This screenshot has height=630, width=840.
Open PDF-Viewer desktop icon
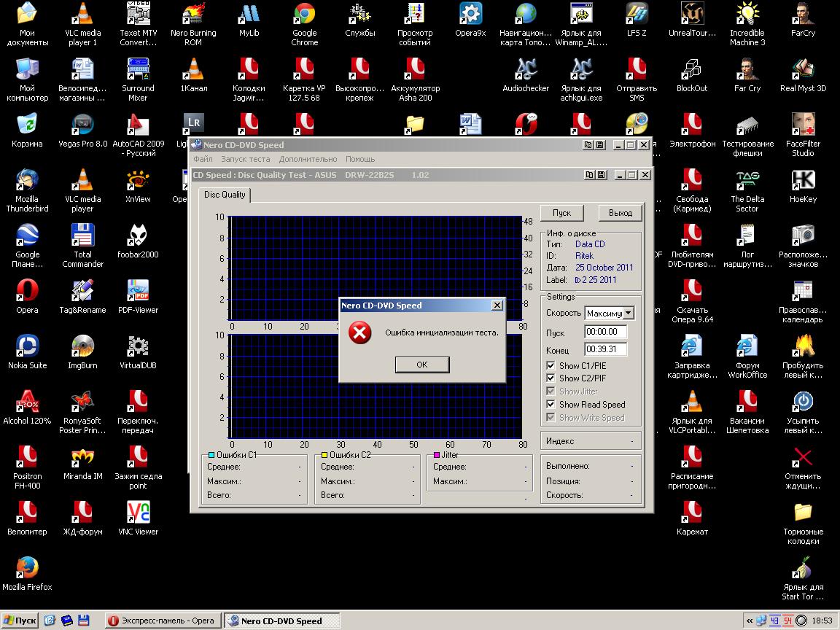click(138, 296)
